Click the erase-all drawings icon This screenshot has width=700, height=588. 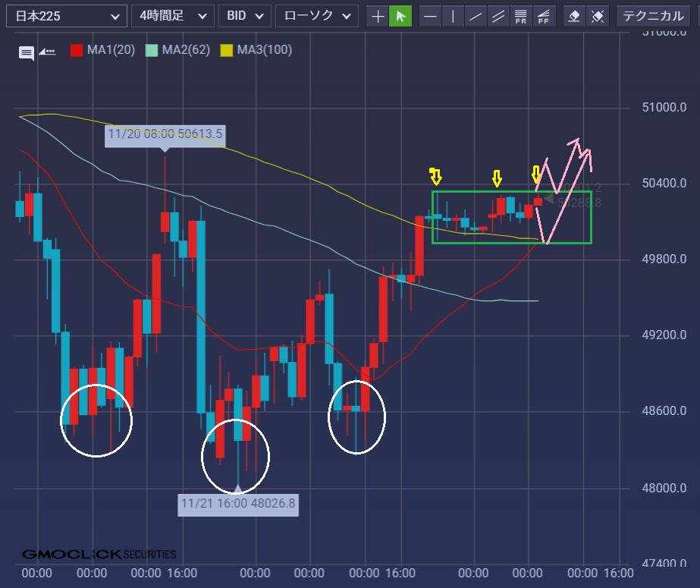point(598,16)
